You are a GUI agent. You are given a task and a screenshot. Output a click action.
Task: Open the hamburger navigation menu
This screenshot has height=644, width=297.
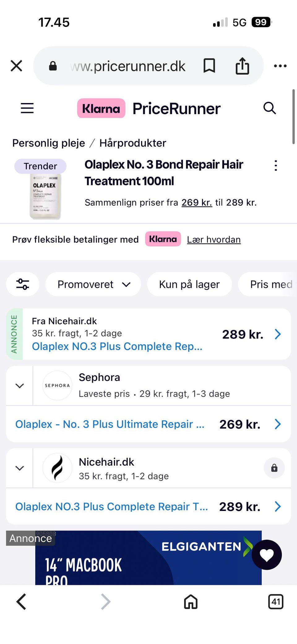27,108
